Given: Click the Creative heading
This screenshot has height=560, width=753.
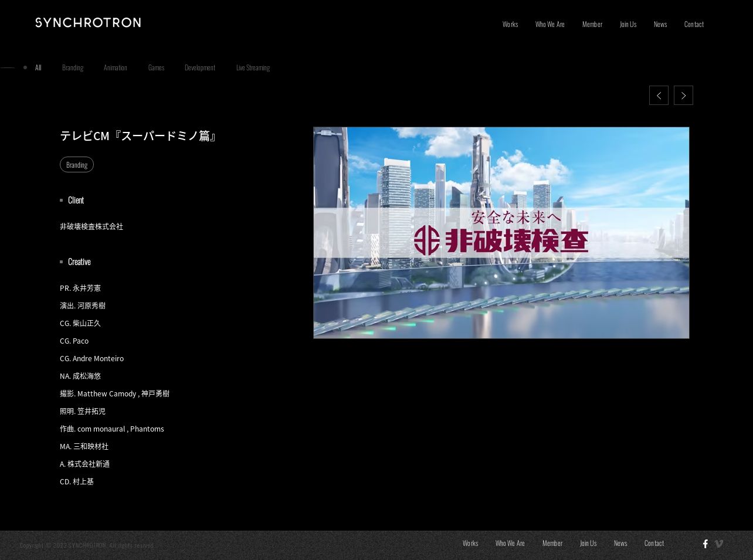Looking at the screenshot, I should [79, 262].
